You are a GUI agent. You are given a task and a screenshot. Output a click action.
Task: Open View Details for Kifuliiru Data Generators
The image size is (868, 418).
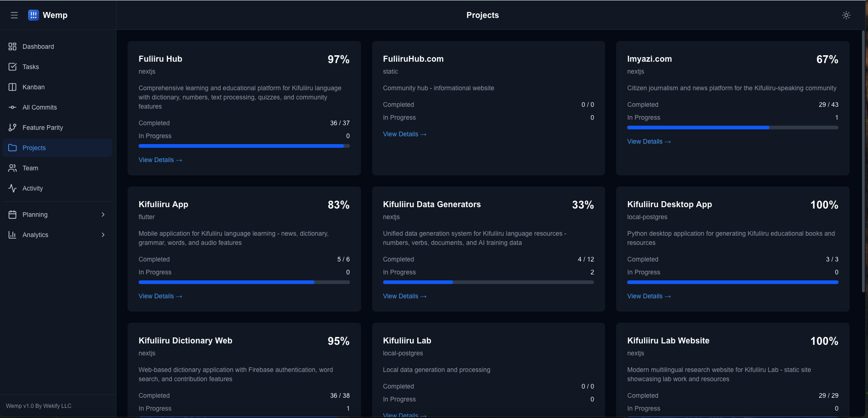pos(405,296)
